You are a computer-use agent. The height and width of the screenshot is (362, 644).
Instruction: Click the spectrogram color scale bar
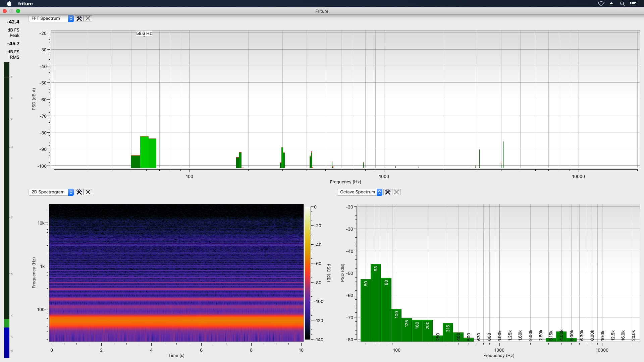(x=308, y=273)
